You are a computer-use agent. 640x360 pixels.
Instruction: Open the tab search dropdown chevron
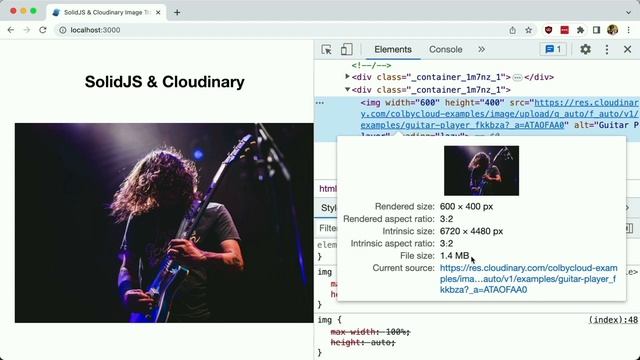tap(629, 12)
